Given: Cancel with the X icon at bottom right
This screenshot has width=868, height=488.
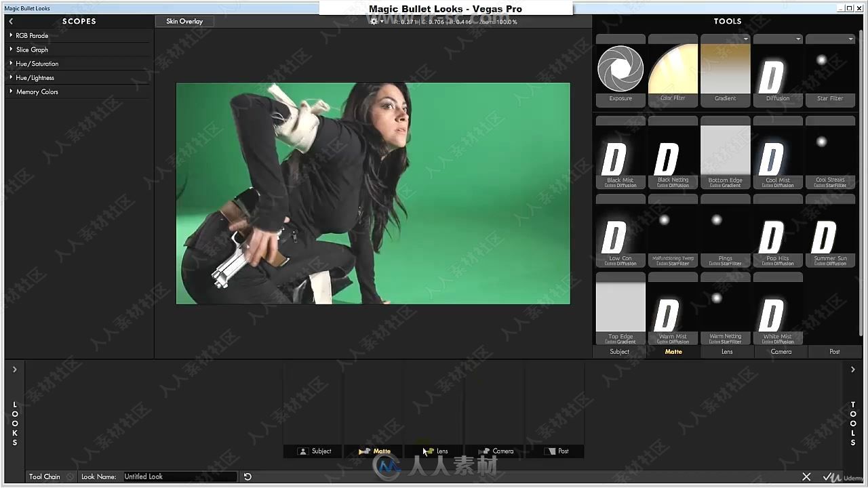Looking at the screenshot, I should click(806, 477).
